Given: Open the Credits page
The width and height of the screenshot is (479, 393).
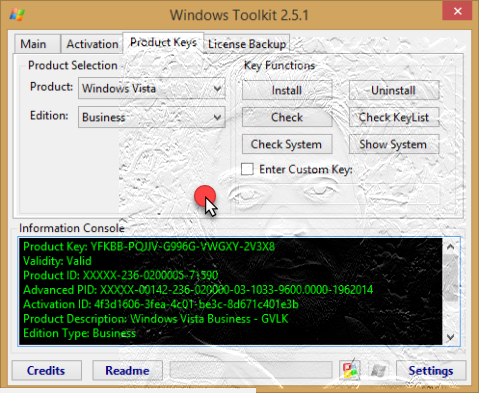Looking at the screenshot, I should coord(46,370).
